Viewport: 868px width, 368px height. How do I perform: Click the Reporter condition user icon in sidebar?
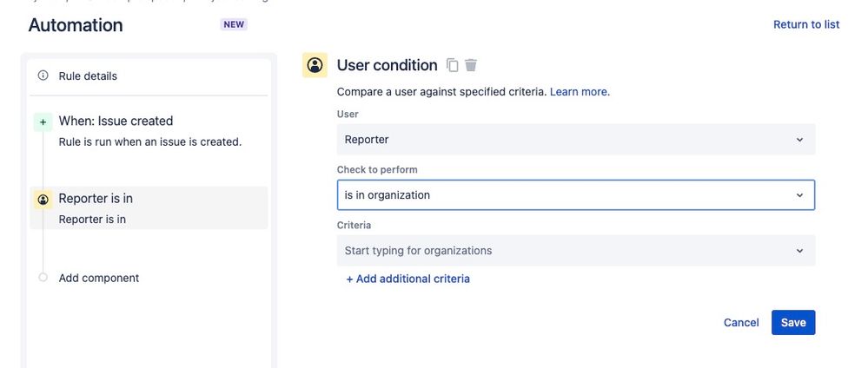click(43, 200)
